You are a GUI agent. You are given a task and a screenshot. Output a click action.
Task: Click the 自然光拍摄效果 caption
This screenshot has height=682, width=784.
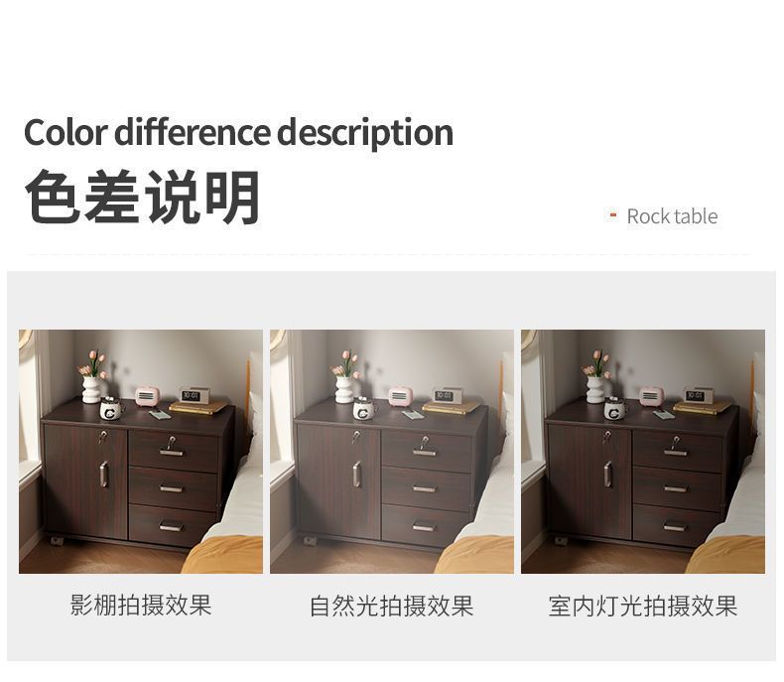(x=391, y=606)
